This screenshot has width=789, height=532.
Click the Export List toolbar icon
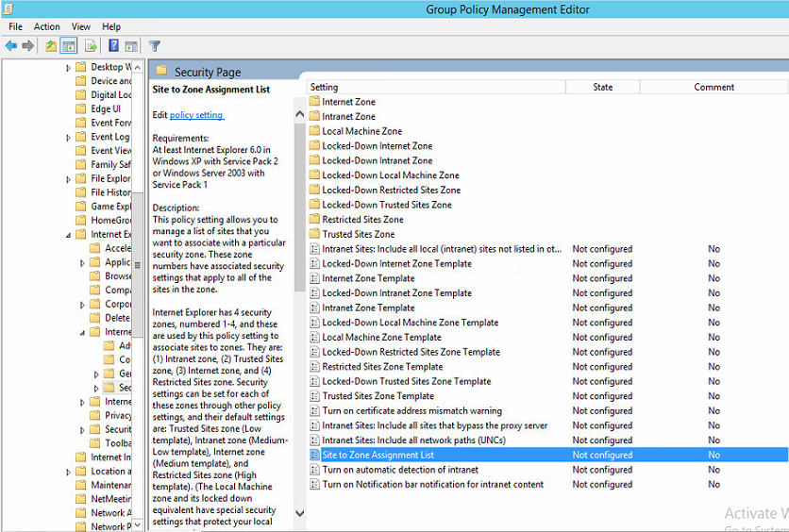coord(92,46)
